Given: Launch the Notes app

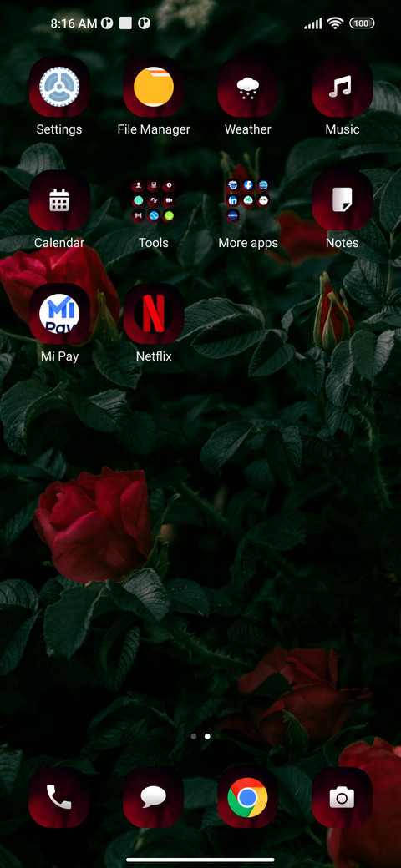Looking at the screenshot, I should (x=342, y=200).
